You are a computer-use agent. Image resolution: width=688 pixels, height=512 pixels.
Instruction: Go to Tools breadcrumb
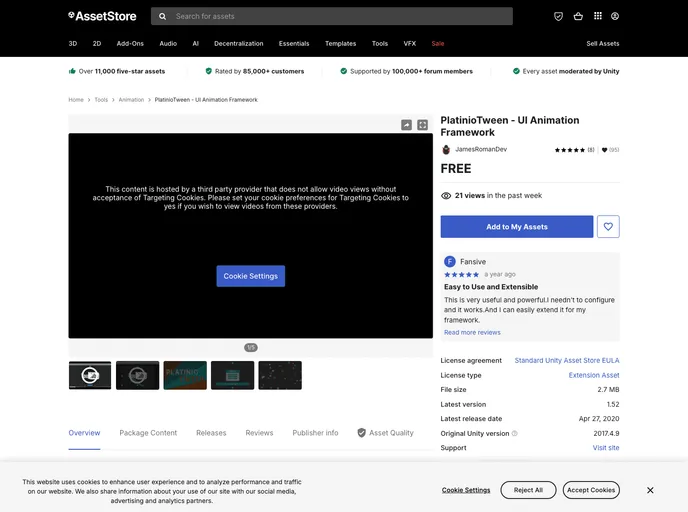(x=101, y=100)
